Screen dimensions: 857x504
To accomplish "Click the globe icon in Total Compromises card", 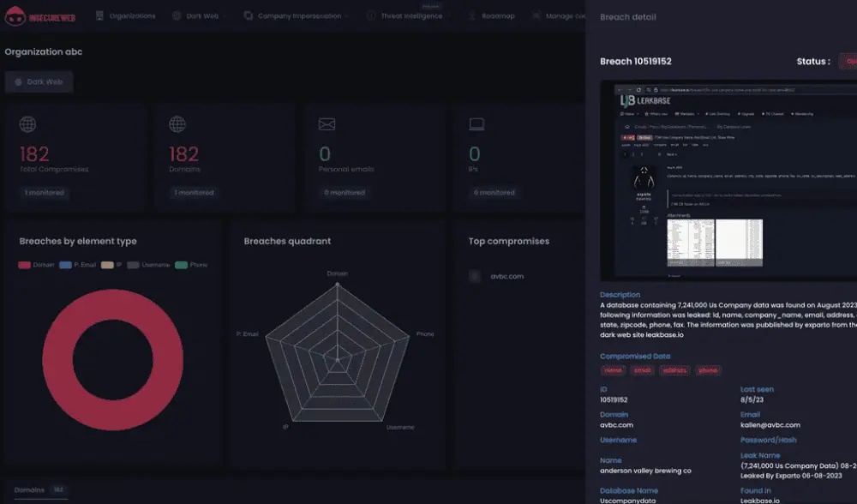I will [x=27, y=124].
